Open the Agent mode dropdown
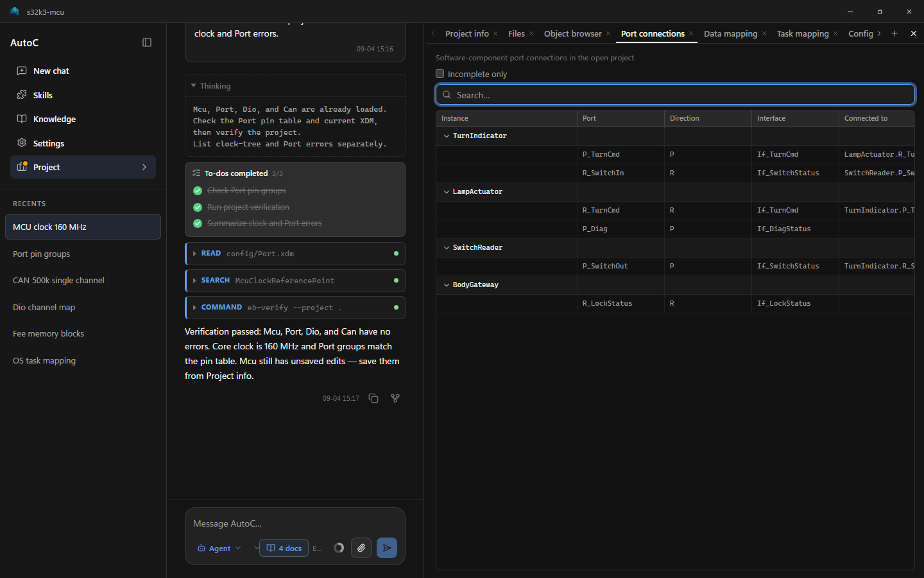The height and width of the screenshot is (578, 924). tap(219, 548)
